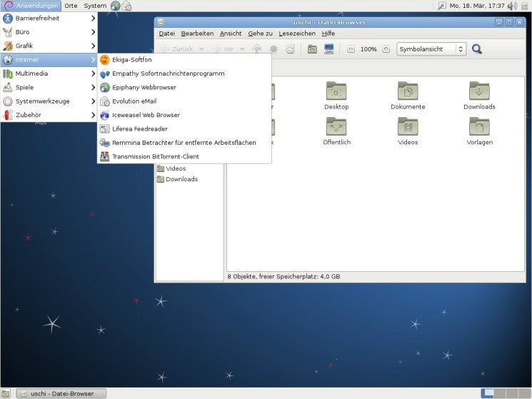Click the first workspace in switcher
Viewport: 532px width, 399px height.
pyautogui.click(x=488, y=393)
